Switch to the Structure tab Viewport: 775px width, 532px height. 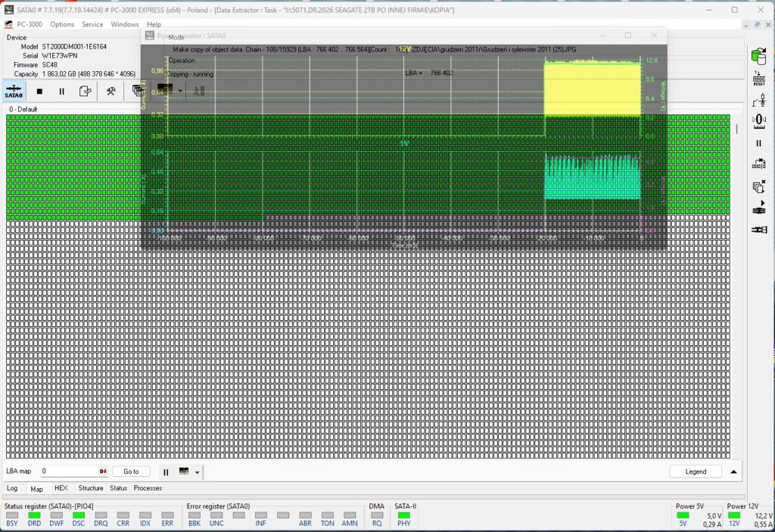pos(91,488)
